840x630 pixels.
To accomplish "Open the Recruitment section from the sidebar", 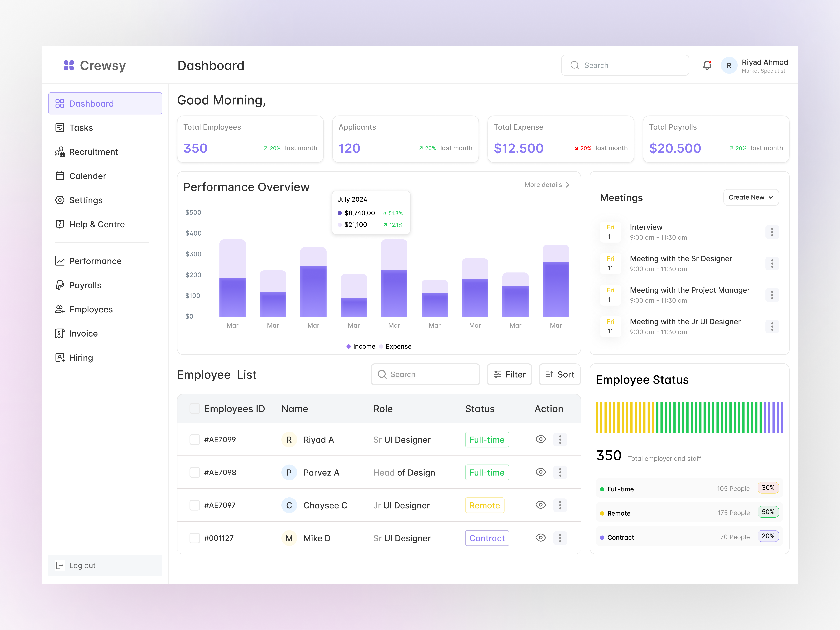I will click(93, 152).
